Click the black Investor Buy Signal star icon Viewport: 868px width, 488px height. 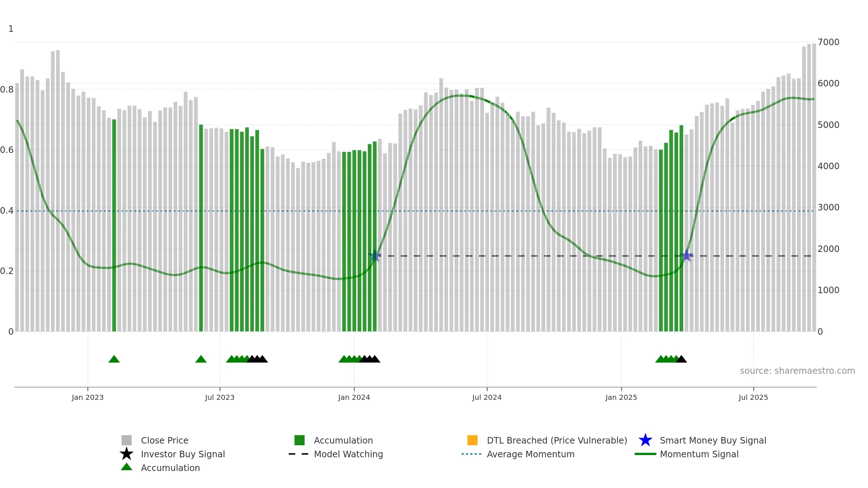click(127, 454)
